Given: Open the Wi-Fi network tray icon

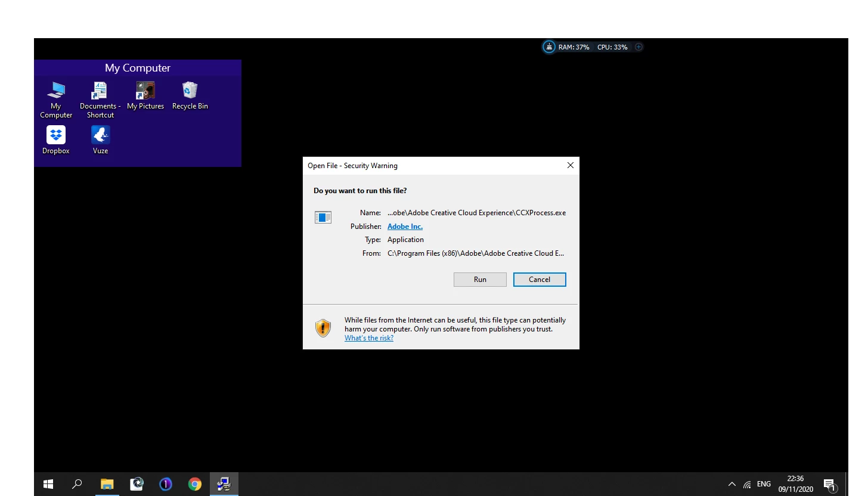Looking at the screenshot, I should [x=748, y=484].
